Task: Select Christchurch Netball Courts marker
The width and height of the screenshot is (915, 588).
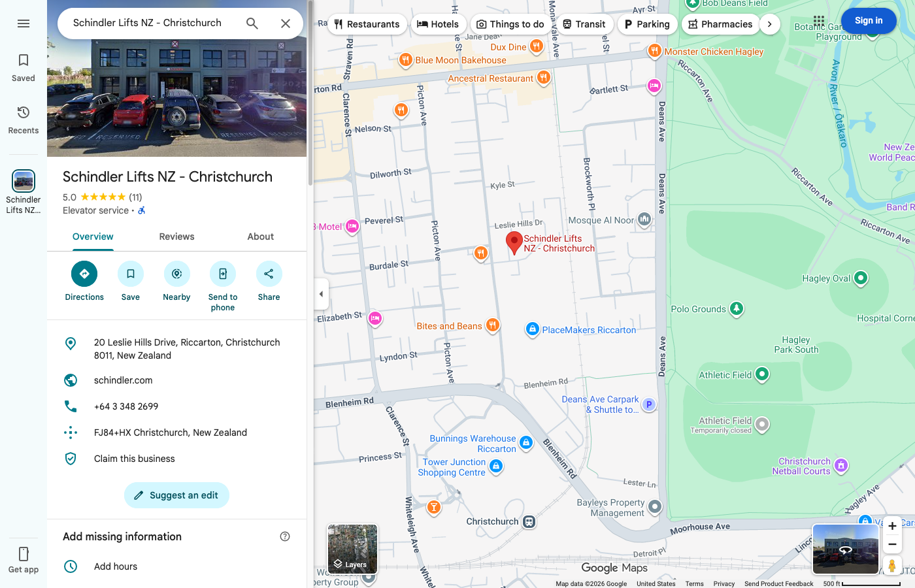Action: pos(841,466)
